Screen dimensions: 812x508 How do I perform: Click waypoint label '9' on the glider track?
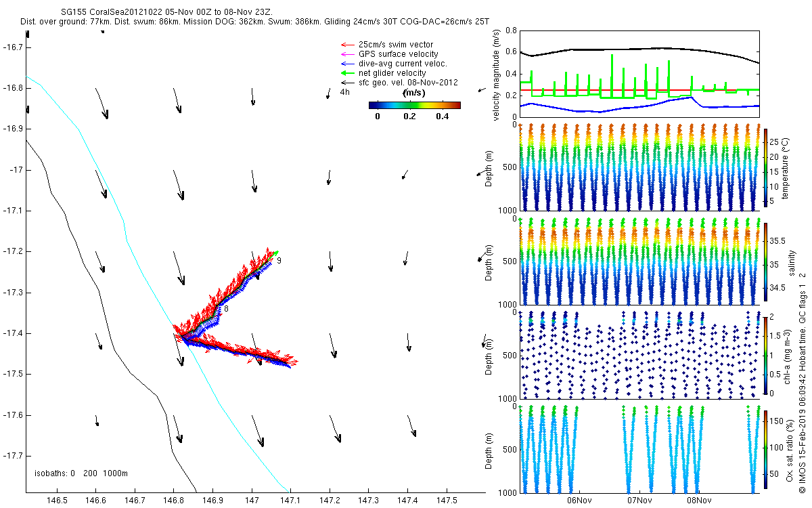click(279, 261)
